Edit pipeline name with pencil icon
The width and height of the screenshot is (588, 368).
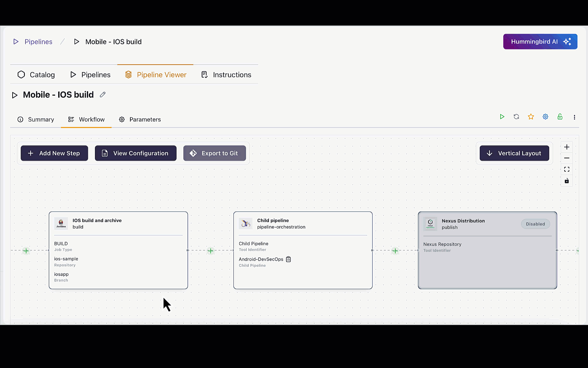[x=102, y=95]
